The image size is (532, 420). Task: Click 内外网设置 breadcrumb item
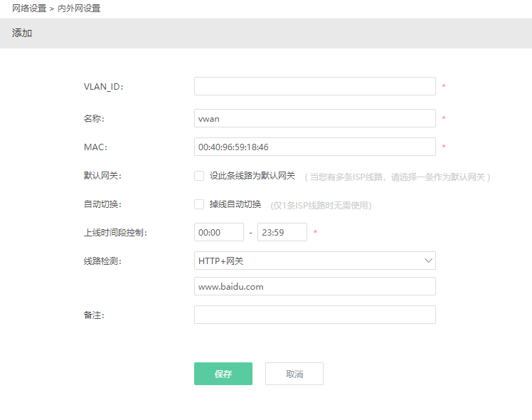79,8
